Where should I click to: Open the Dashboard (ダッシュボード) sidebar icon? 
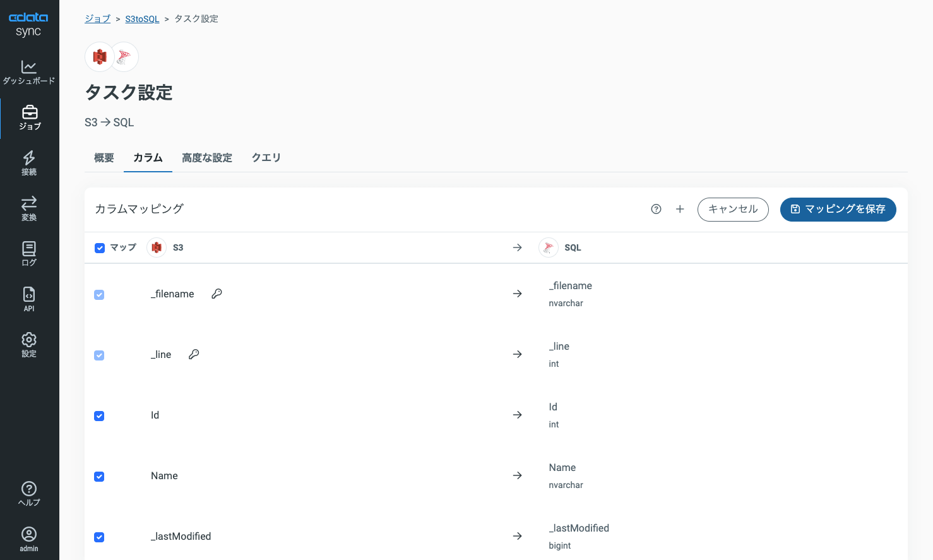[x=29, y=73]
